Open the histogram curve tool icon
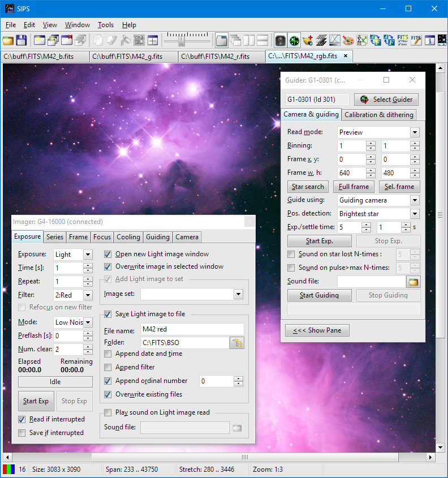Screen dimensions: 448x478 click(334, 40)
